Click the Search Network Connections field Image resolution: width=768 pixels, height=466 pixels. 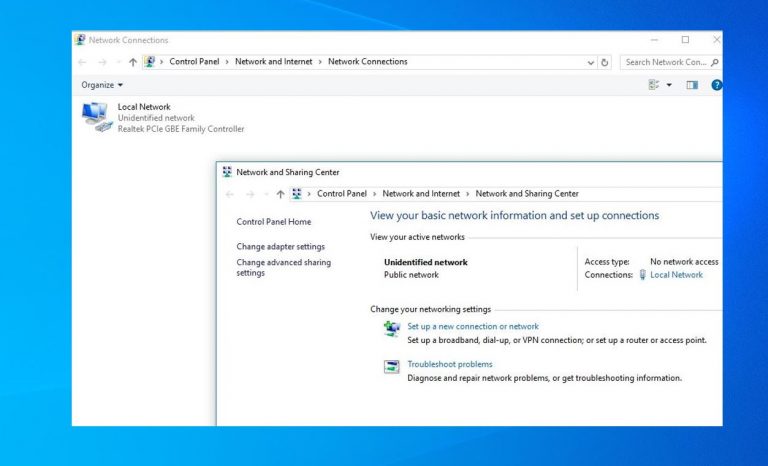(x=665, y=62)
